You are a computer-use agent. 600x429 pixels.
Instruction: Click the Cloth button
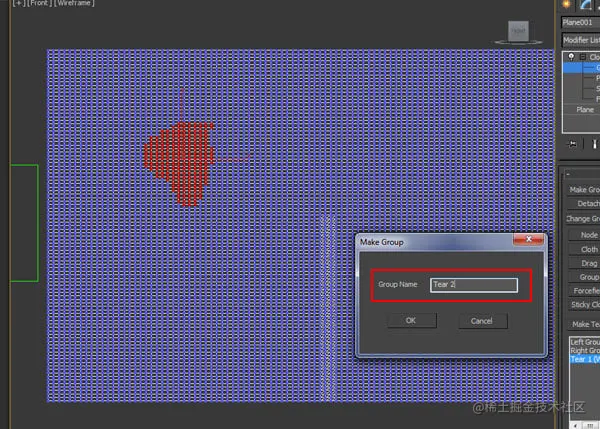(584, 250)
